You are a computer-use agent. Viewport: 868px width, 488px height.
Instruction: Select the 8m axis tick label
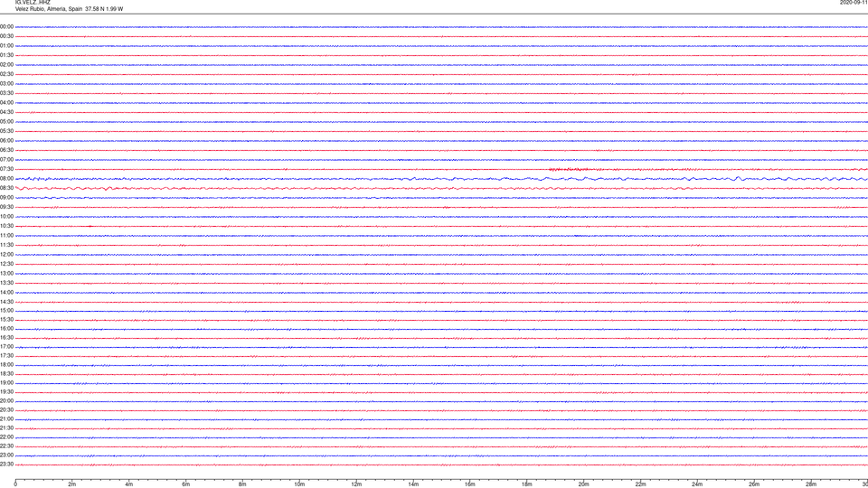point(242,484)
